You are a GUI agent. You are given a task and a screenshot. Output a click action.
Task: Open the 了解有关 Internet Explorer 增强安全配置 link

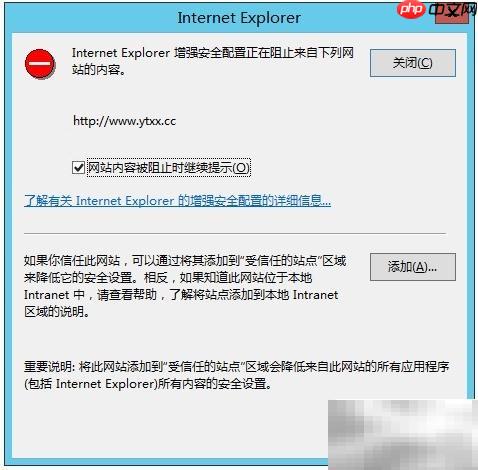click(177, 201)
